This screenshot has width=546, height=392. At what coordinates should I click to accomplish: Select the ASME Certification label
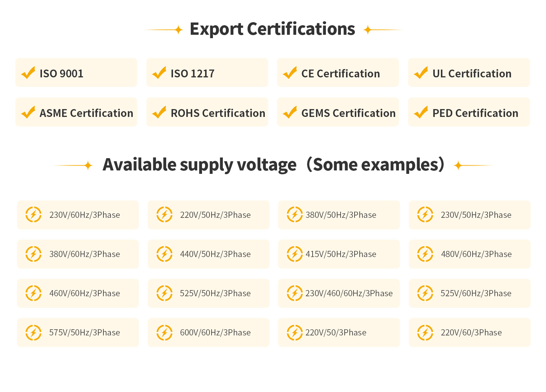[x=86, y=113]
